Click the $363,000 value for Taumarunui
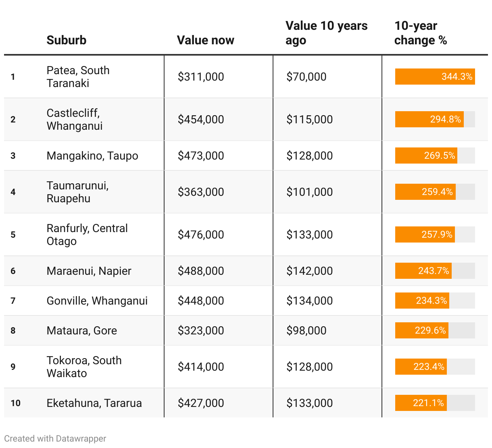The height and width of the screenshot is (448, 492). [201, 192]
